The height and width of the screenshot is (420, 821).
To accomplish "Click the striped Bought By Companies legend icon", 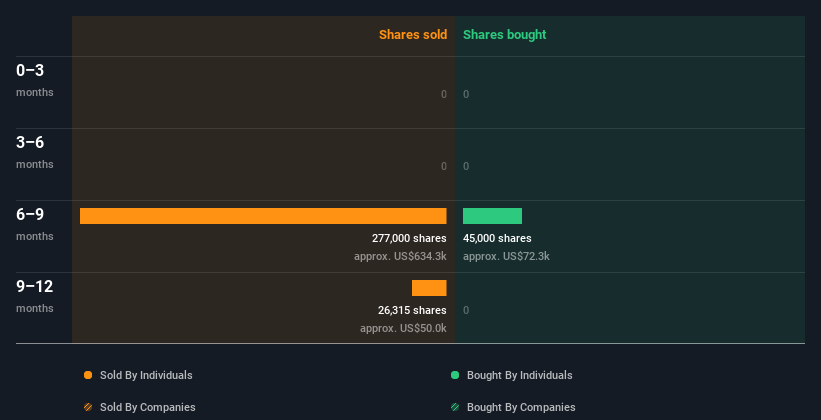I will (455, 407).
